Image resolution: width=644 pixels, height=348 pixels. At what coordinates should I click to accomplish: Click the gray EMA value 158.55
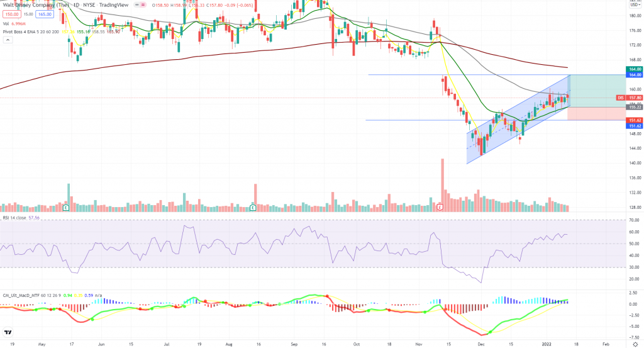[98, 31]
